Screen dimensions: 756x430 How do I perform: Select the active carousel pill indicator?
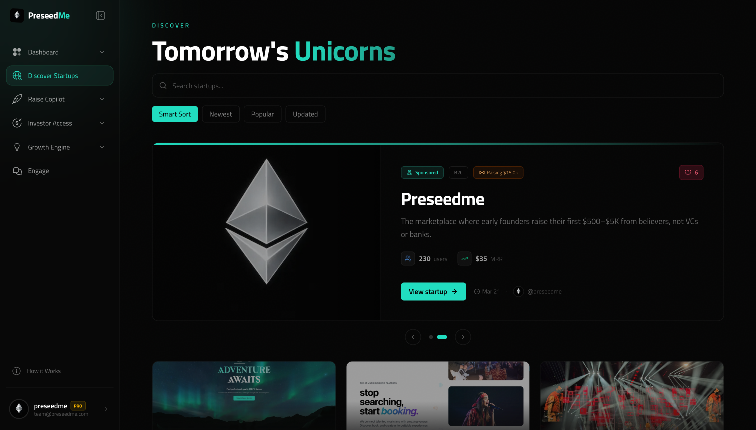442,337
